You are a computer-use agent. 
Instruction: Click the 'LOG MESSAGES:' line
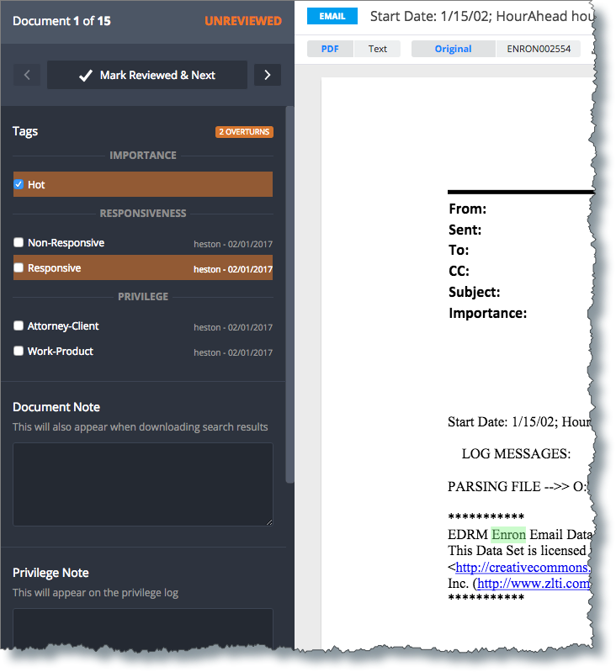[x=516, y=454]
